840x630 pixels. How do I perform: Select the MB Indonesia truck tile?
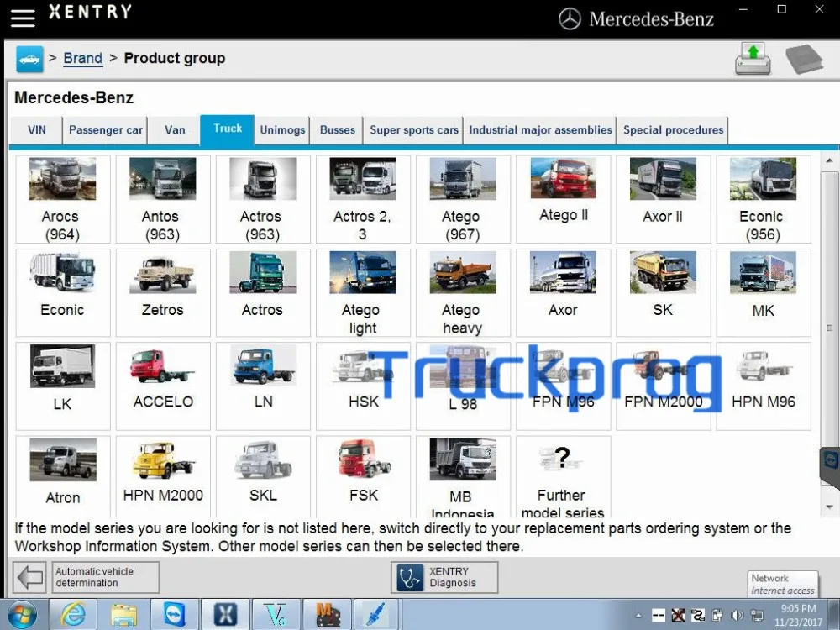464,476
